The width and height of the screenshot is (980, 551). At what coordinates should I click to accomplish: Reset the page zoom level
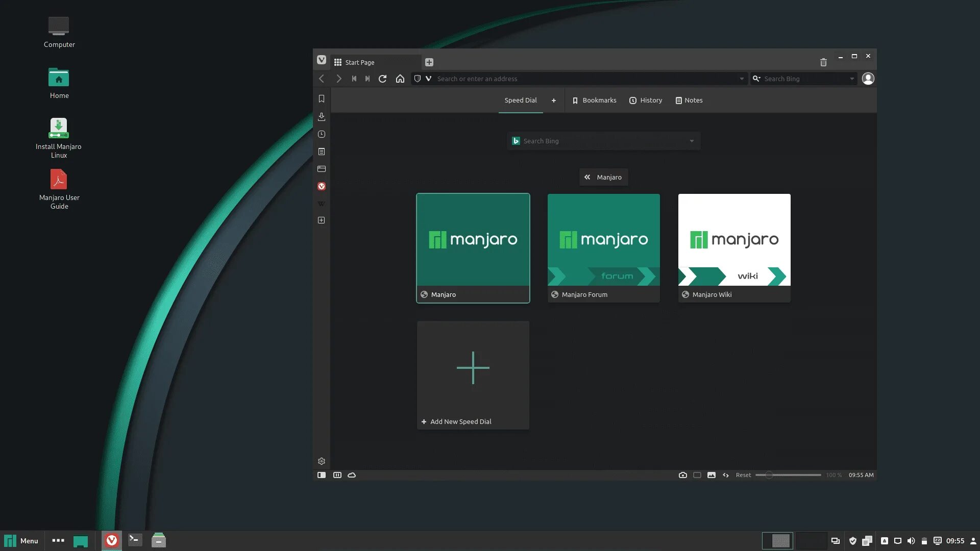click(x=743, y=475)
